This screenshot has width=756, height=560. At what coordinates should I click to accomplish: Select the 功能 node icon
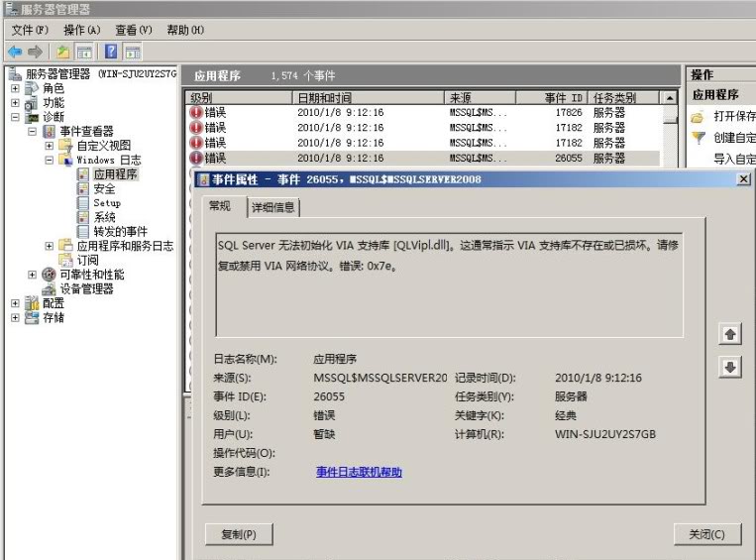[x=31, y=103]
